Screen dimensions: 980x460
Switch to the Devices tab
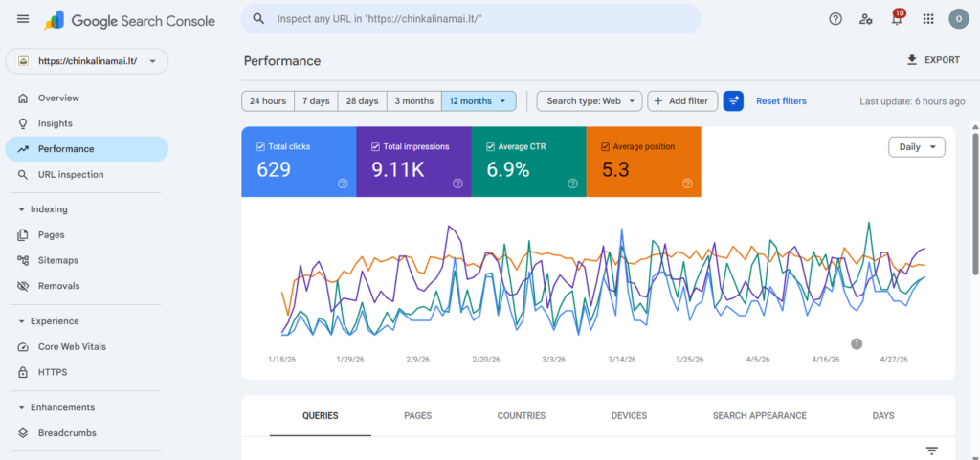click(629, 416)
